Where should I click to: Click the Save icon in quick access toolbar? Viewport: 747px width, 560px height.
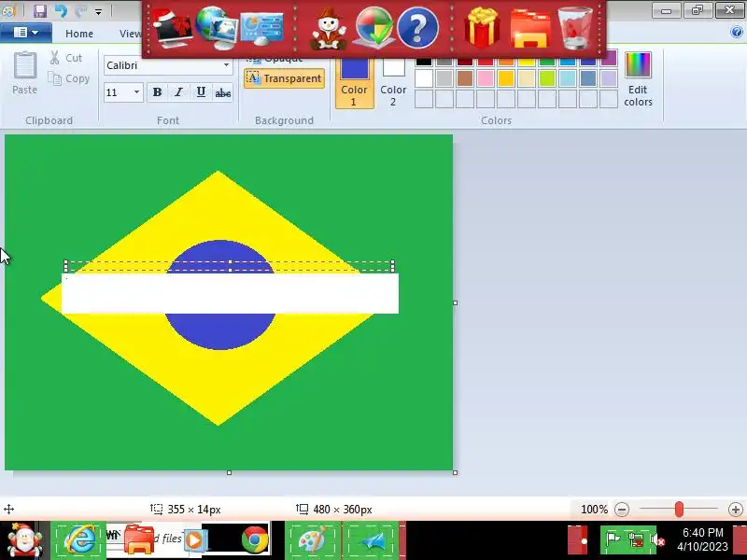point(40,11)
